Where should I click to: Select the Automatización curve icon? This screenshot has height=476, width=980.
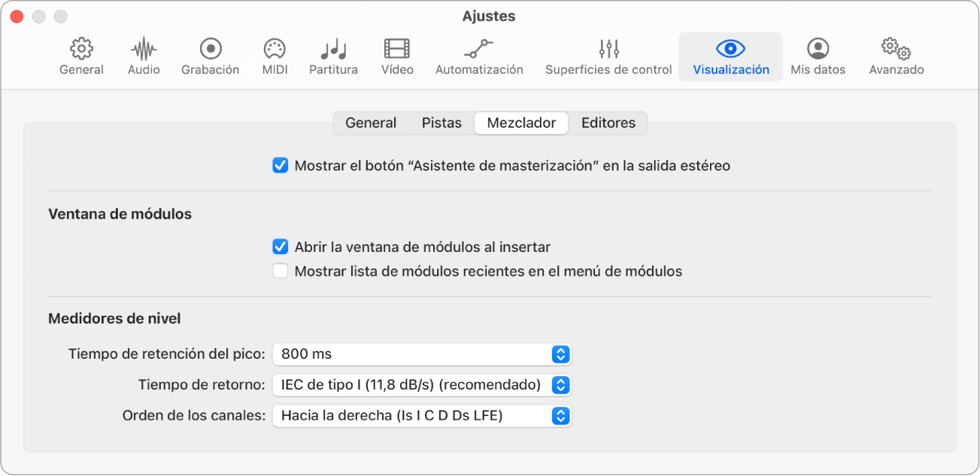point(479,57)
